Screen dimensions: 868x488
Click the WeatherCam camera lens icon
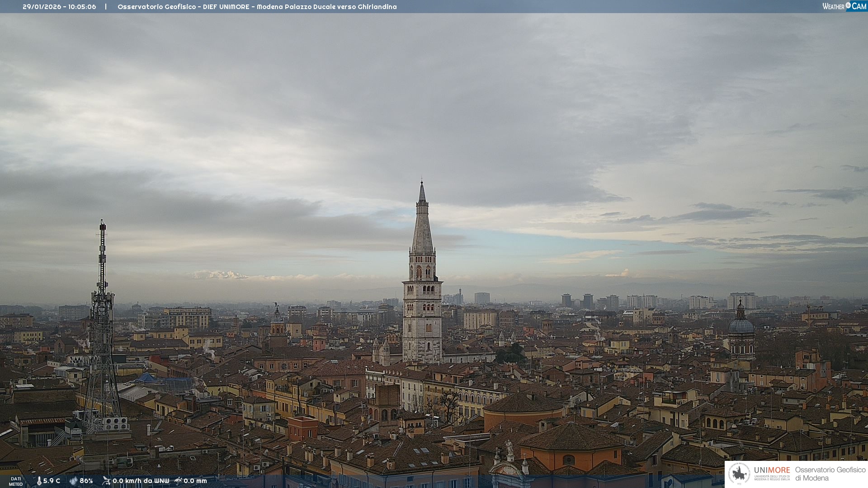coord(848,5)
